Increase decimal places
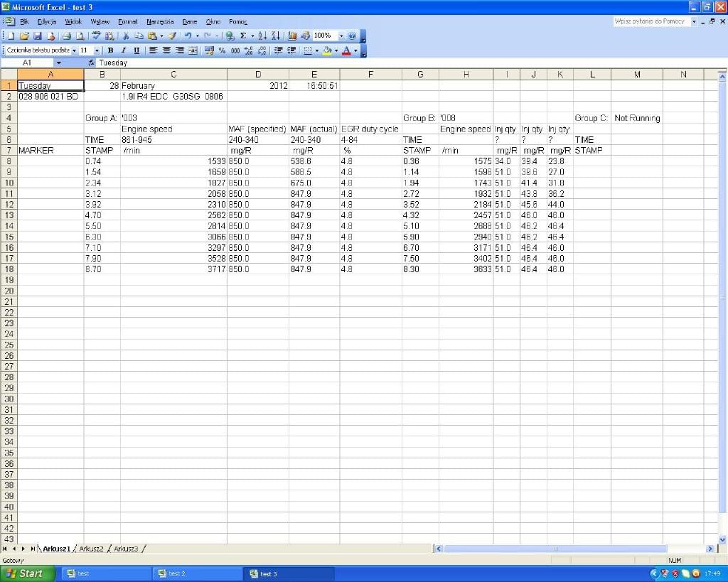 coord(249,50)
